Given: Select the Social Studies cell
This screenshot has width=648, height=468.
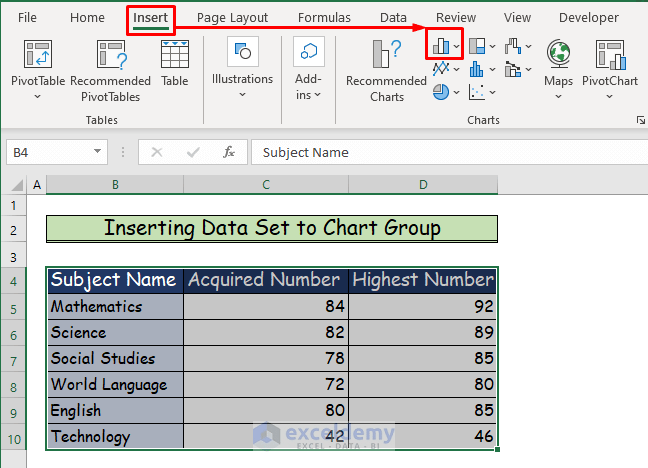Looking at the screenshot, I should (x=115, y=358).
